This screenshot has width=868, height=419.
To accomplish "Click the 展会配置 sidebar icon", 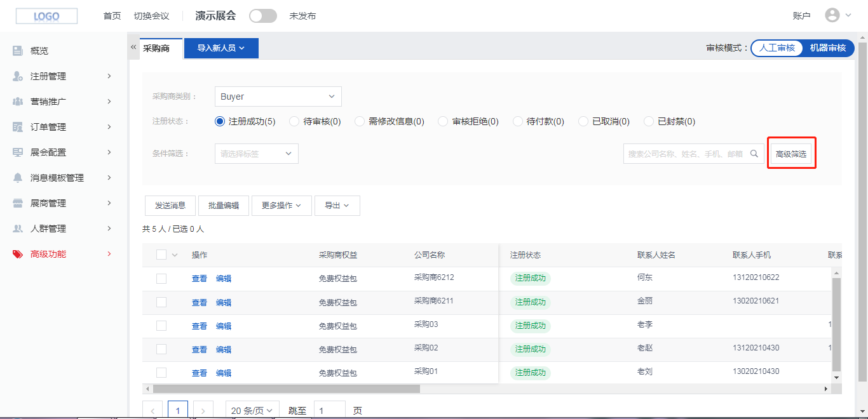I will coord(18,152).
